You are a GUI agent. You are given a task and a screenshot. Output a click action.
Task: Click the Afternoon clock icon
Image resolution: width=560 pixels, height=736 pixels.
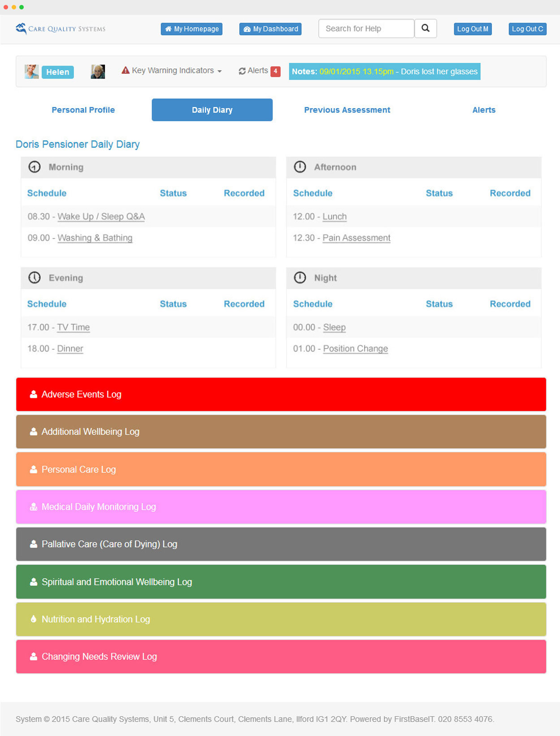pos(300,167)
